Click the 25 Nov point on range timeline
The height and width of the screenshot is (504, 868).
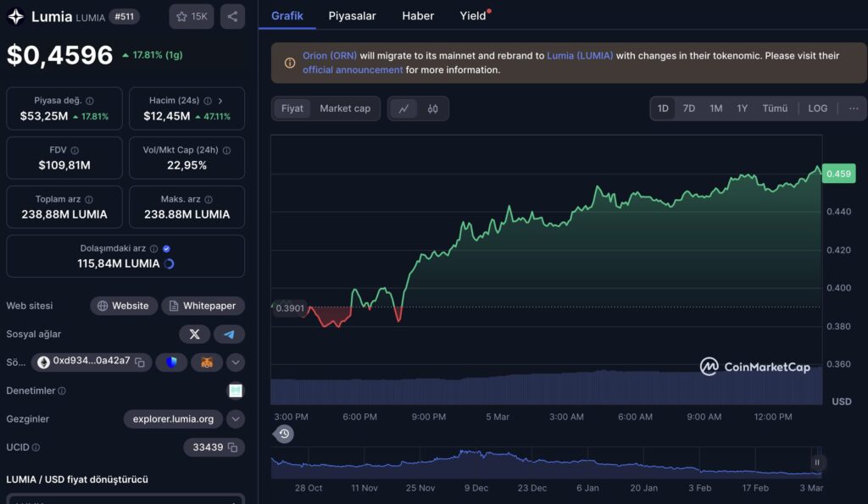420,488
